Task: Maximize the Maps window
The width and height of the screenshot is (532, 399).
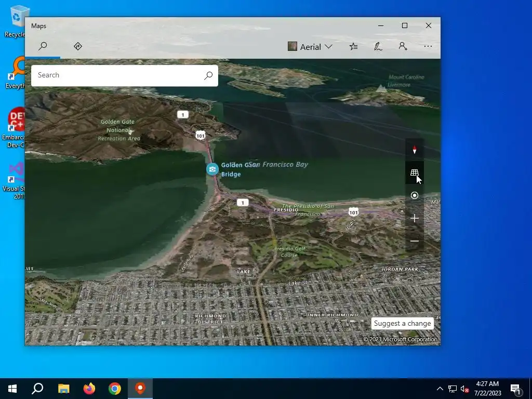Action: click(404, 26)
